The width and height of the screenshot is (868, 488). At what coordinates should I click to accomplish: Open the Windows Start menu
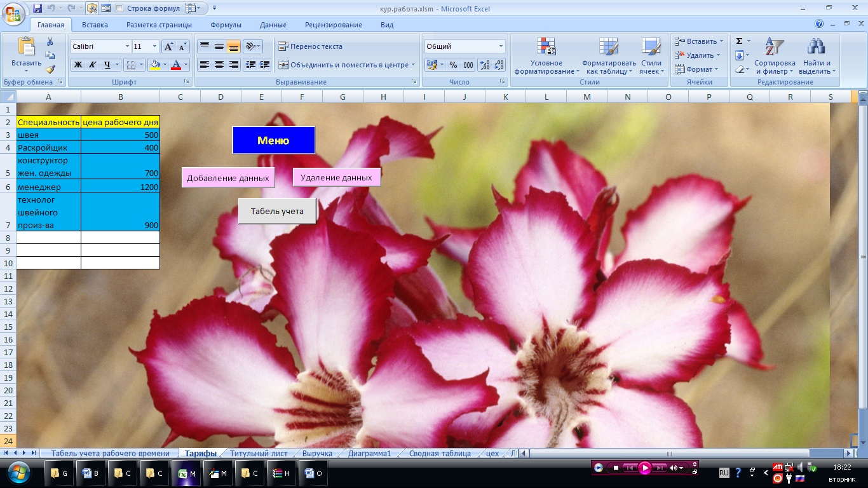19,473
